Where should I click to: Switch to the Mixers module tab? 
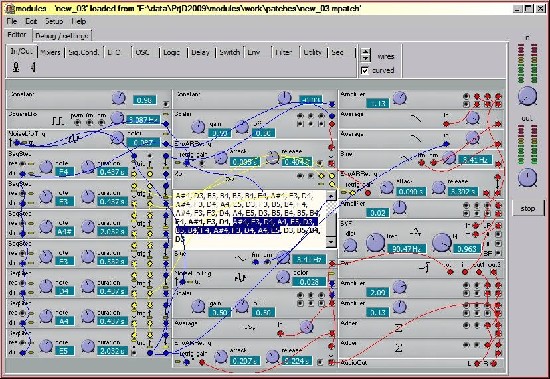[x=50, y=52]
